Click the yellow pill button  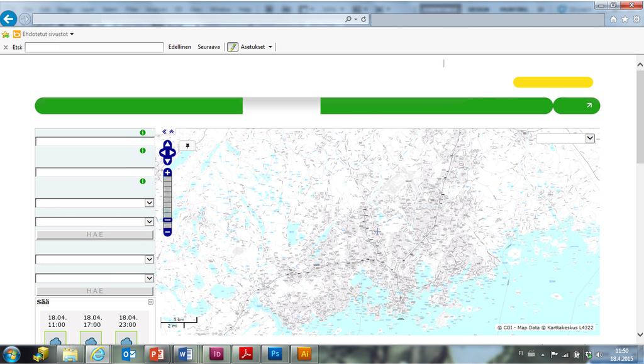tap(553, 82)
